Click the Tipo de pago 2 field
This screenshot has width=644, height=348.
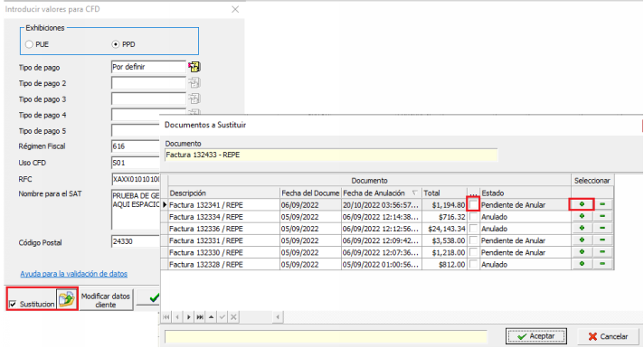148,83
